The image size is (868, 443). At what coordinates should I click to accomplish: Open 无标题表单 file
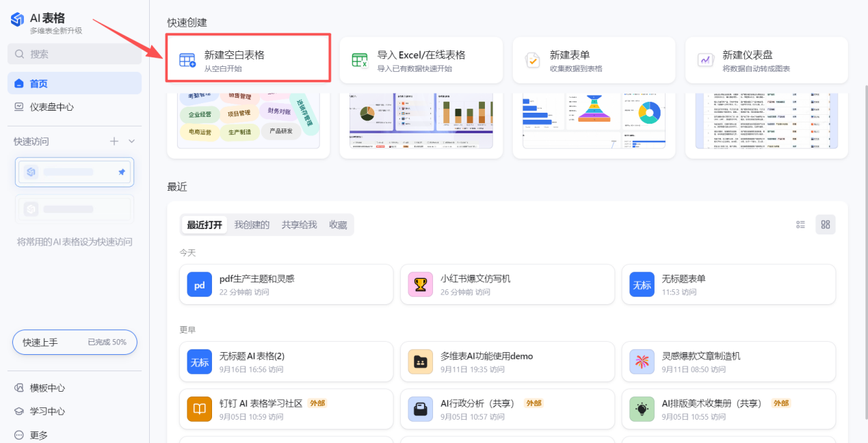(x=728, y=284)
